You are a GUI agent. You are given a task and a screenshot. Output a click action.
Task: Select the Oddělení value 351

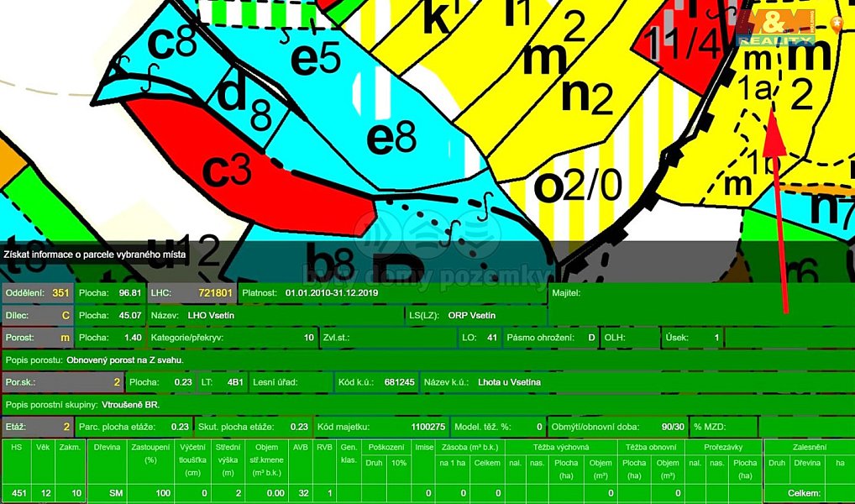(x=61, y=293)
